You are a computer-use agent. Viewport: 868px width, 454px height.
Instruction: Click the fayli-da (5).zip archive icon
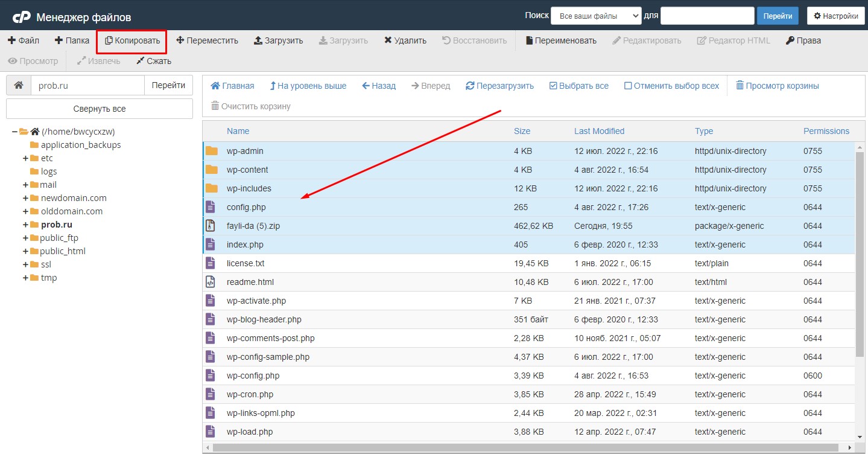(x=211, y=226)
